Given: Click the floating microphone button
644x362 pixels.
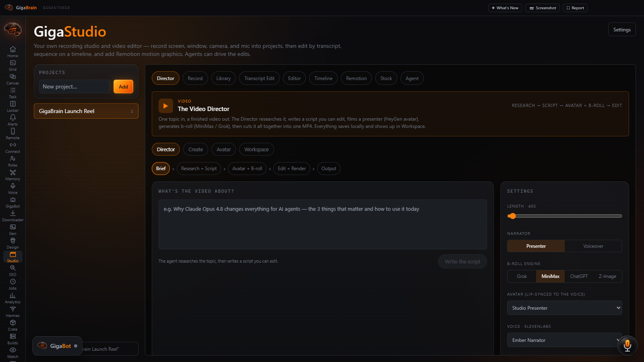Looking at the screenshot, I should [x=627, y=345].
